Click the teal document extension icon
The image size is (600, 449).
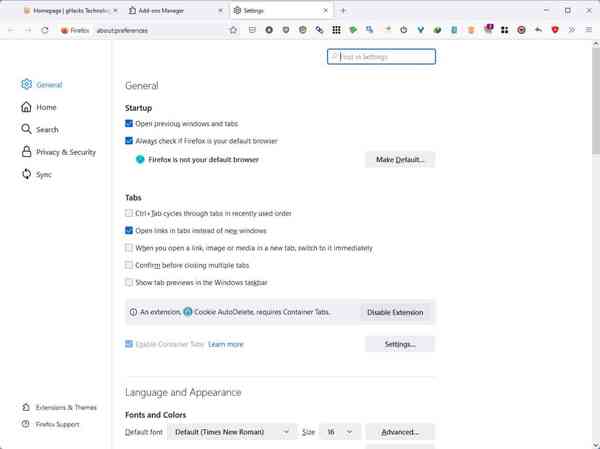(454, 30)
